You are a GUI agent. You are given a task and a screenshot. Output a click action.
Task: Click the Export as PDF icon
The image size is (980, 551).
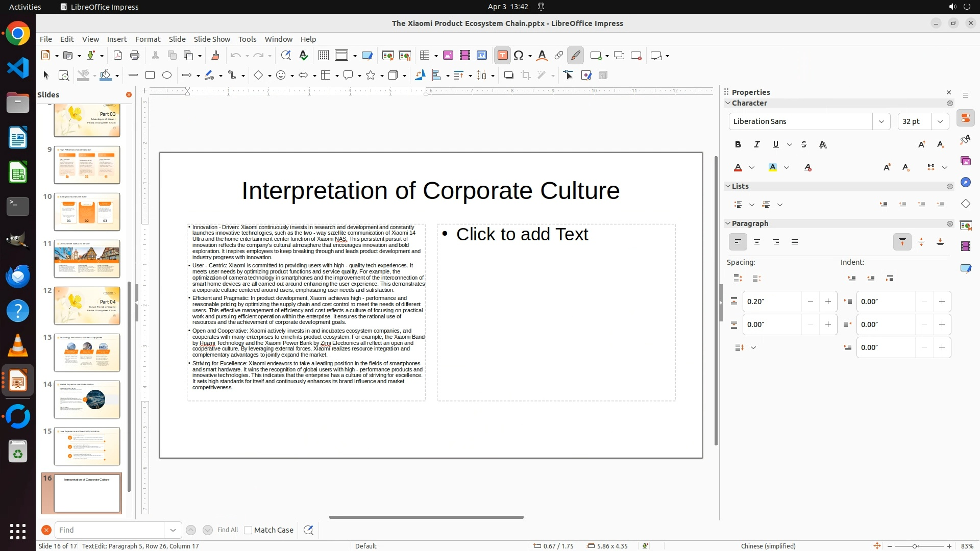click(x=118, y=56)
